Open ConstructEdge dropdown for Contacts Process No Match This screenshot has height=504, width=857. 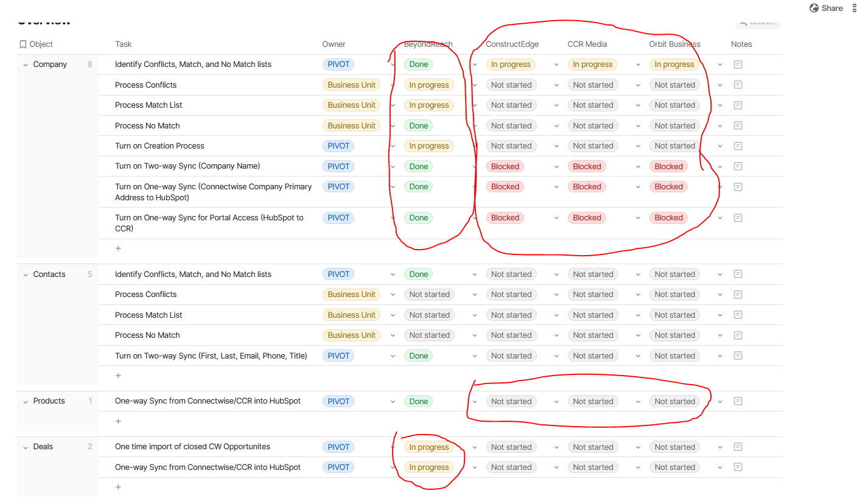coord(556,335)
